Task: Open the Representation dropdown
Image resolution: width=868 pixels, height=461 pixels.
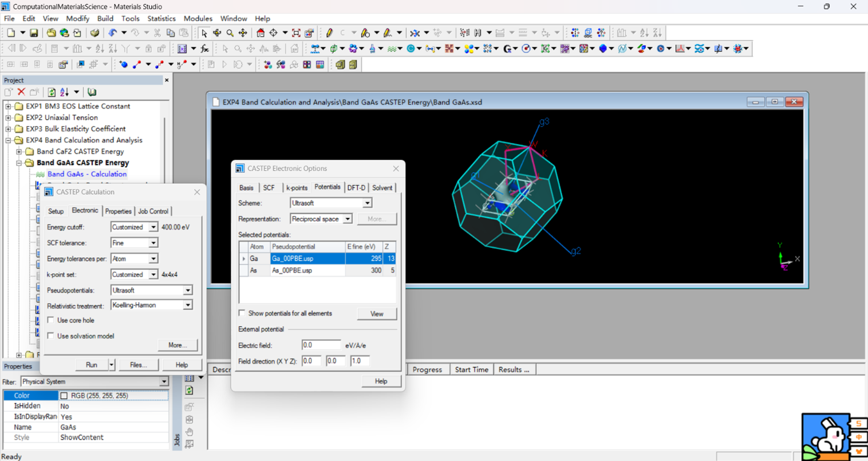Action: click(347, 219)
